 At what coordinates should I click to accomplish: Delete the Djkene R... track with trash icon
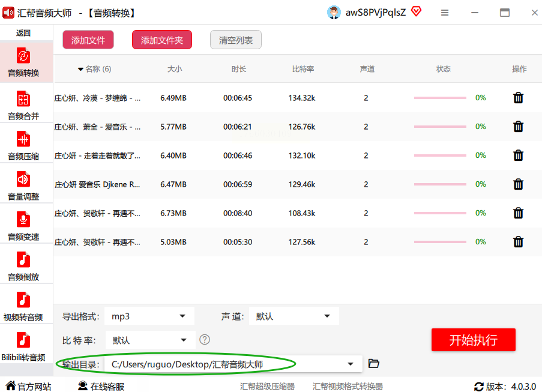click(x=518, y=184)
